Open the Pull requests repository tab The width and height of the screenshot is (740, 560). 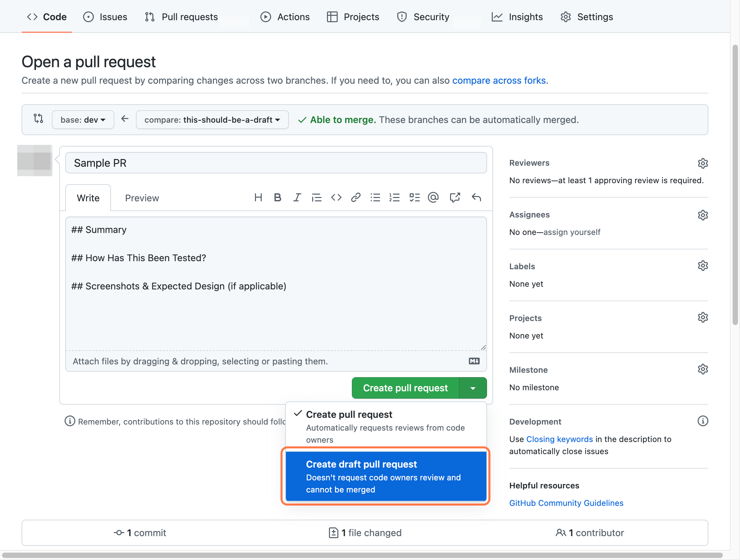(x=181, y=17)
